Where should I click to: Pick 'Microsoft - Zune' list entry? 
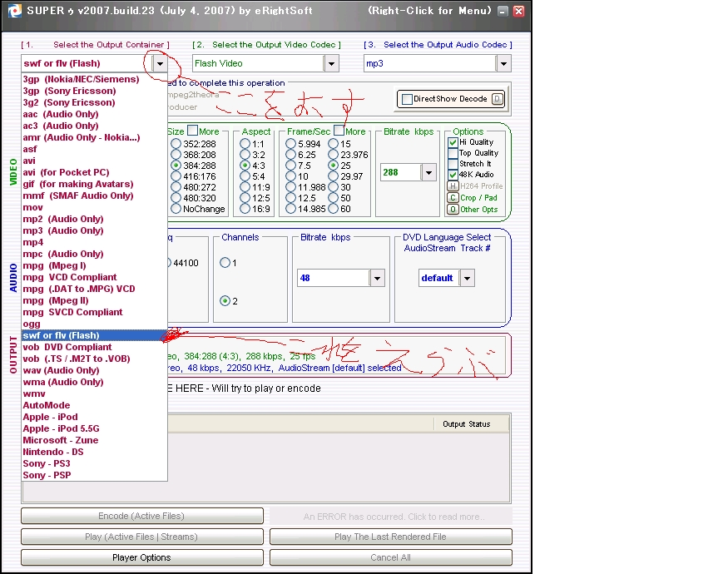click(x=94, y=440)
